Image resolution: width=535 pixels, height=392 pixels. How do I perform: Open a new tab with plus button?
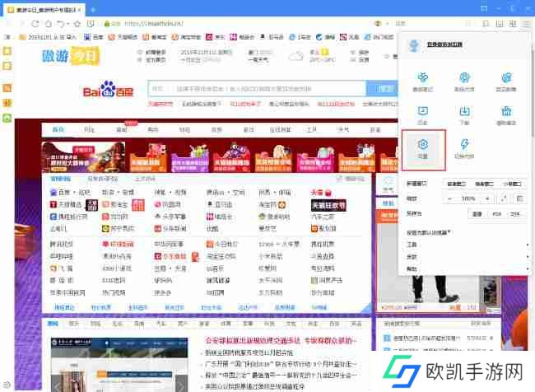(92, 10)
